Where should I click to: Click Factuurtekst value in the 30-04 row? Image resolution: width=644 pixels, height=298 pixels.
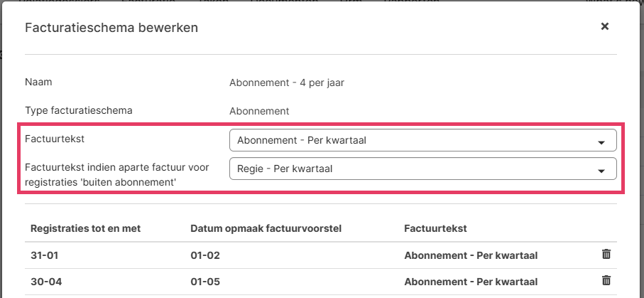pyautogui.click(x=471, y=281)
